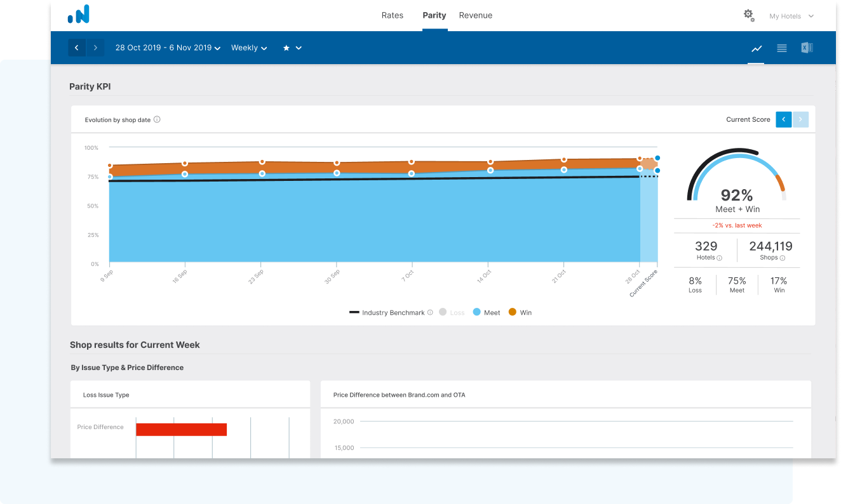Switch to the Parity tab
The height and width of the screenshot is (504, 841).
point(434,15)
